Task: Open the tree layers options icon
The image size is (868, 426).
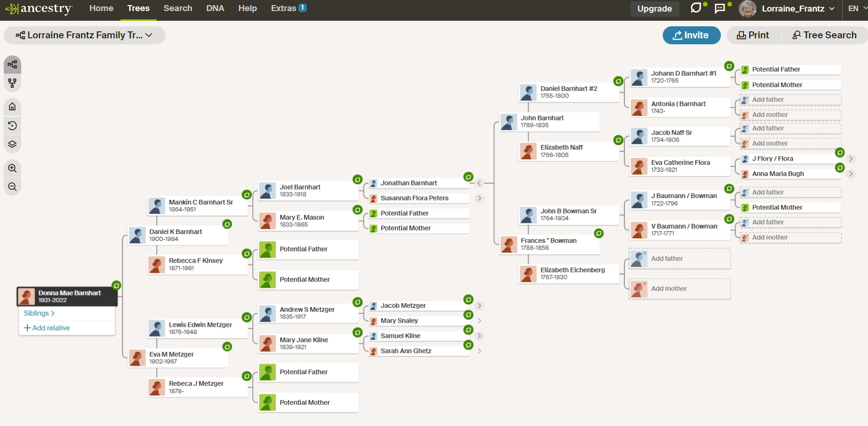Action: click(x=12, y=144)
